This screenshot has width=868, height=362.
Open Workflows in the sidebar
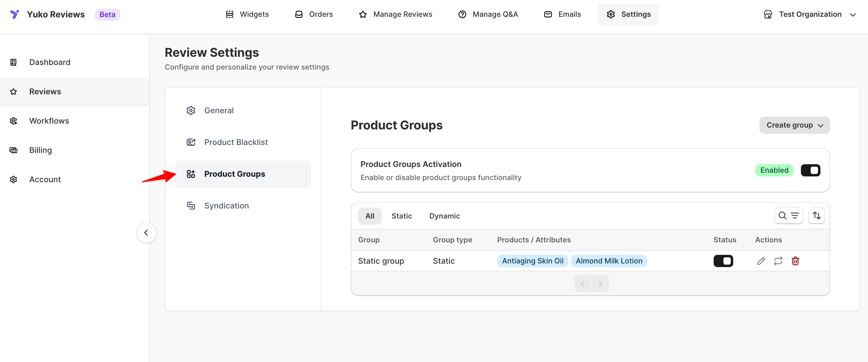coord(75,121)
